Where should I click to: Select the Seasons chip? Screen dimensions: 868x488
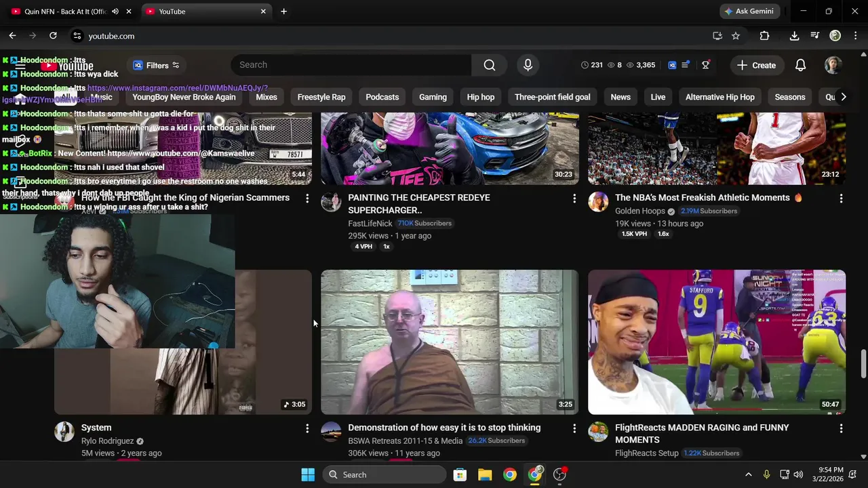790,97
